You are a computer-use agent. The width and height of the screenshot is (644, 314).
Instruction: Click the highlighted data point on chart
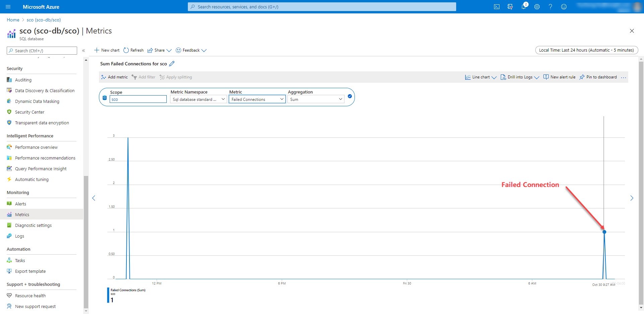click(604, 232)
